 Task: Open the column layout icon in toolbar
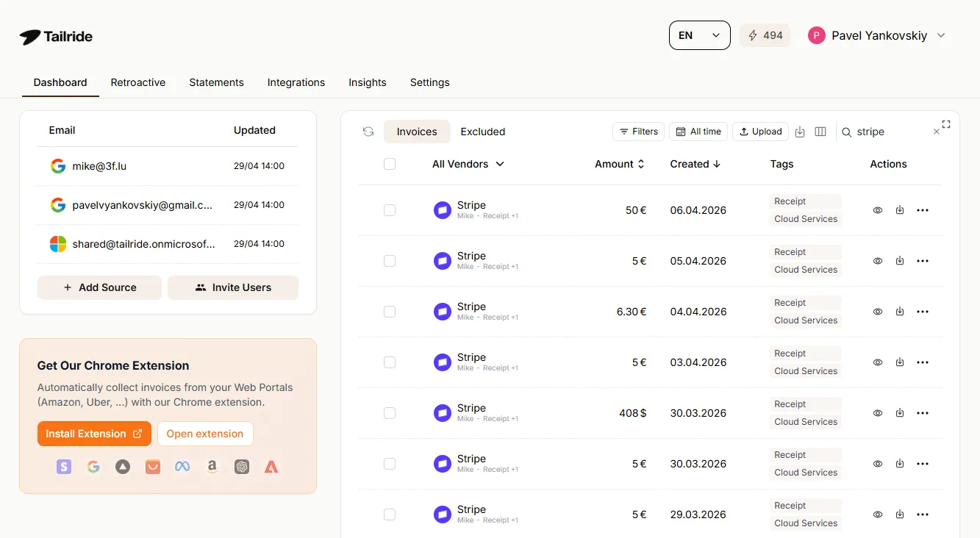point(820,132)
